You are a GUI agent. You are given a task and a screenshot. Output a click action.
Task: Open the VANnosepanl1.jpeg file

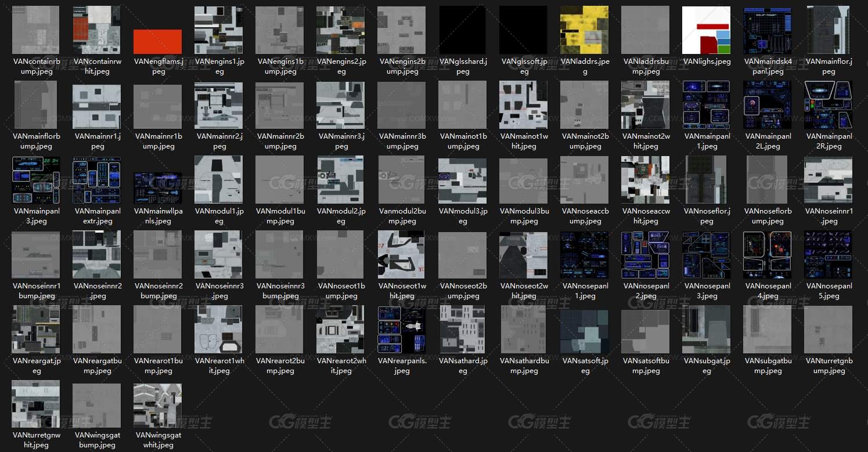click(585, 255)
